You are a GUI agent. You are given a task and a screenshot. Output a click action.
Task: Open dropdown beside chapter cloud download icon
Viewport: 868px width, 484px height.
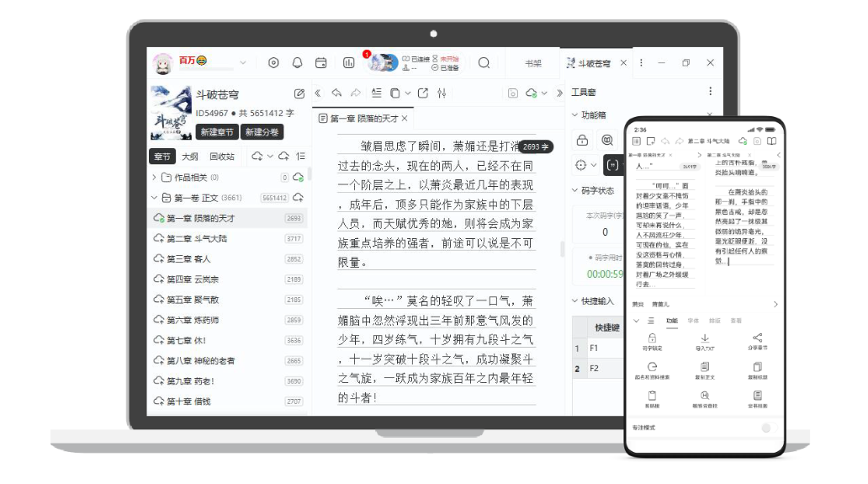(270, 157)
